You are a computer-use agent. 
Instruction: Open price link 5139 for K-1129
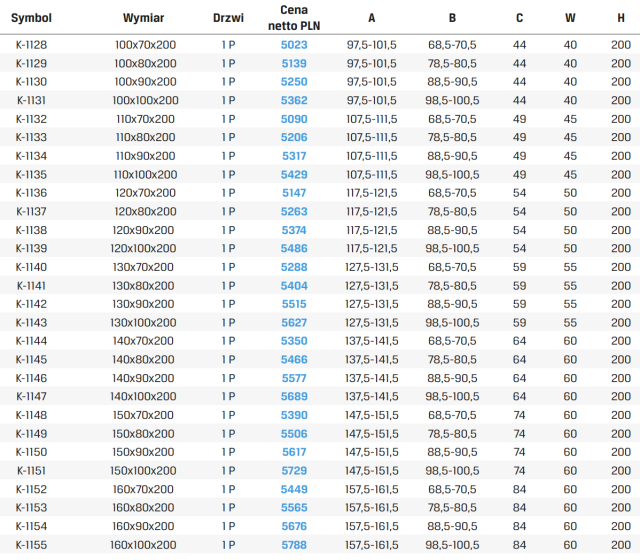[x=294, y=64]
